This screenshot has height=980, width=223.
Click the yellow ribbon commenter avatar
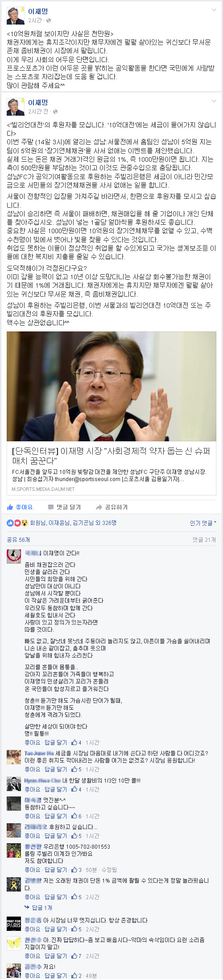pos(14,885)
